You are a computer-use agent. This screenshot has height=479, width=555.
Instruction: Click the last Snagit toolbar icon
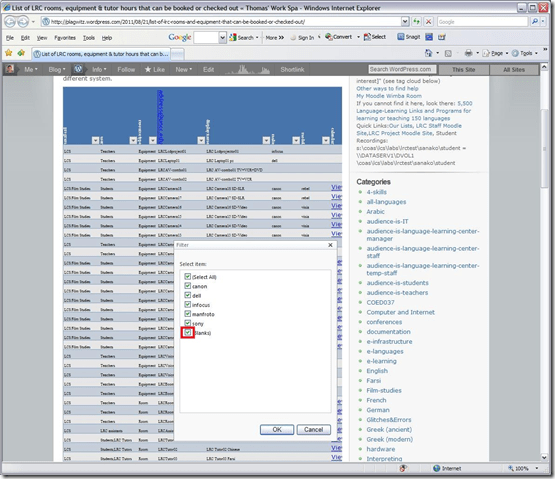click(442, 37)
